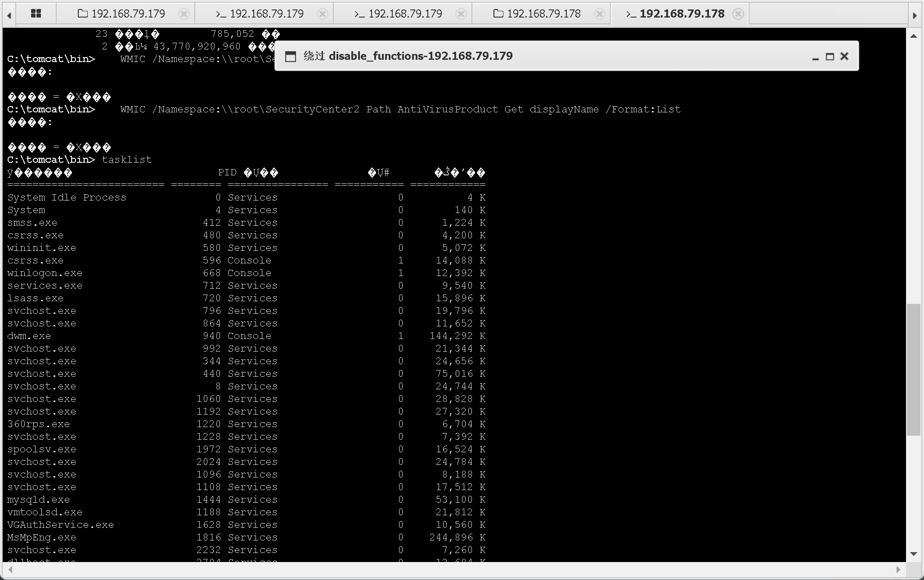Click the terminal vertical scrollbar up arrow
Image resolution: width=924 pixels, height=580 pixels.
click(x=913, y=36)
